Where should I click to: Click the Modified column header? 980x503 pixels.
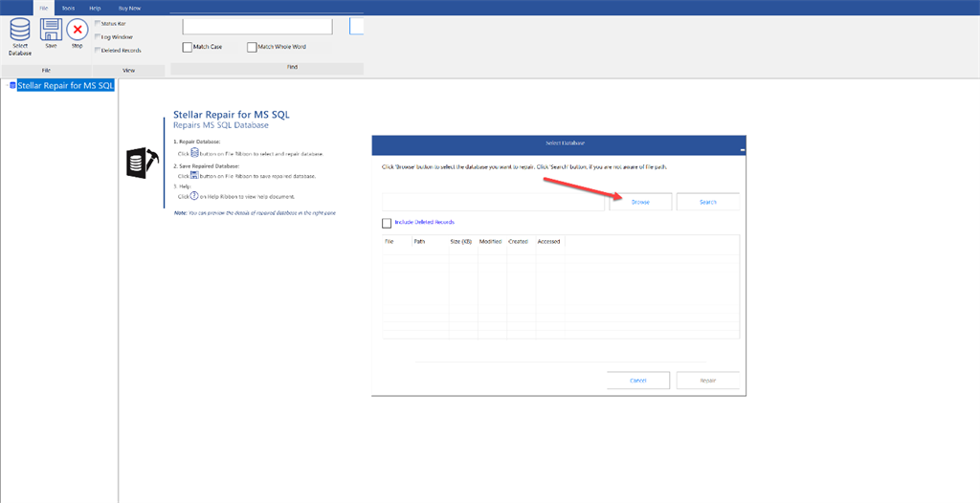tap(491, 241)
